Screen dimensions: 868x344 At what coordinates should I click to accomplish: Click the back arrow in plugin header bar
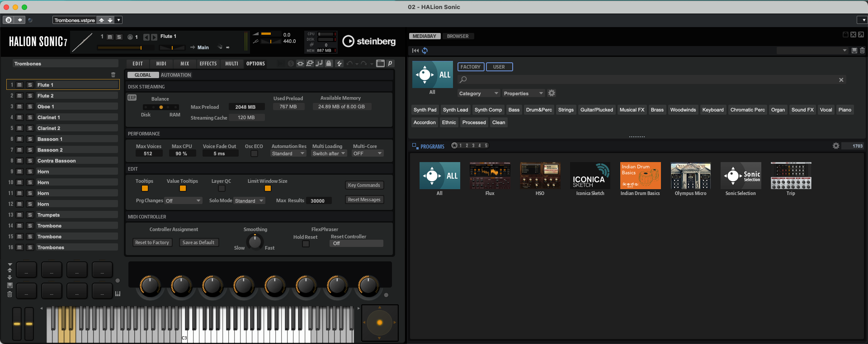click(20, 20)
